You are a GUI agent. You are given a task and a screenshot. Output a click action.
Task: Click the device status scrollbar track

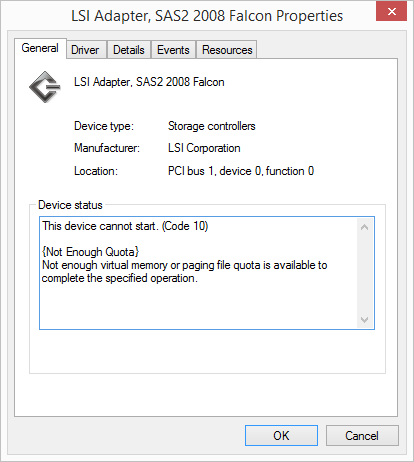(365, 273)
